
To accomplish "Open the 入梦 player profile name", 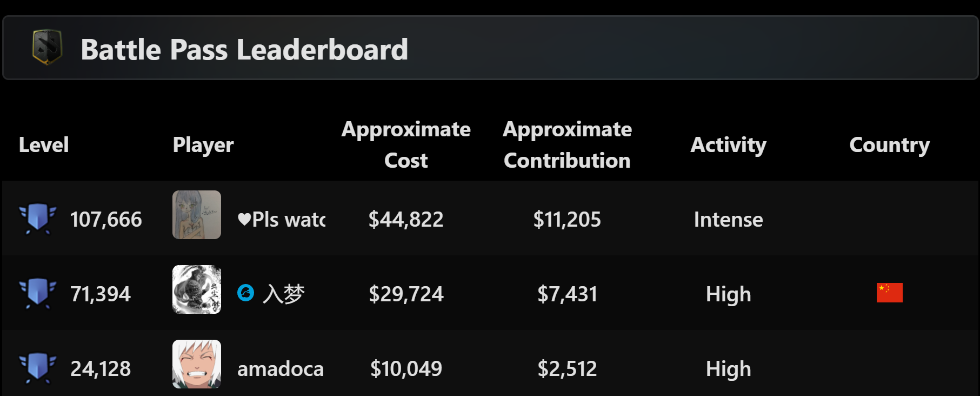I will click(x=284, y=294).
